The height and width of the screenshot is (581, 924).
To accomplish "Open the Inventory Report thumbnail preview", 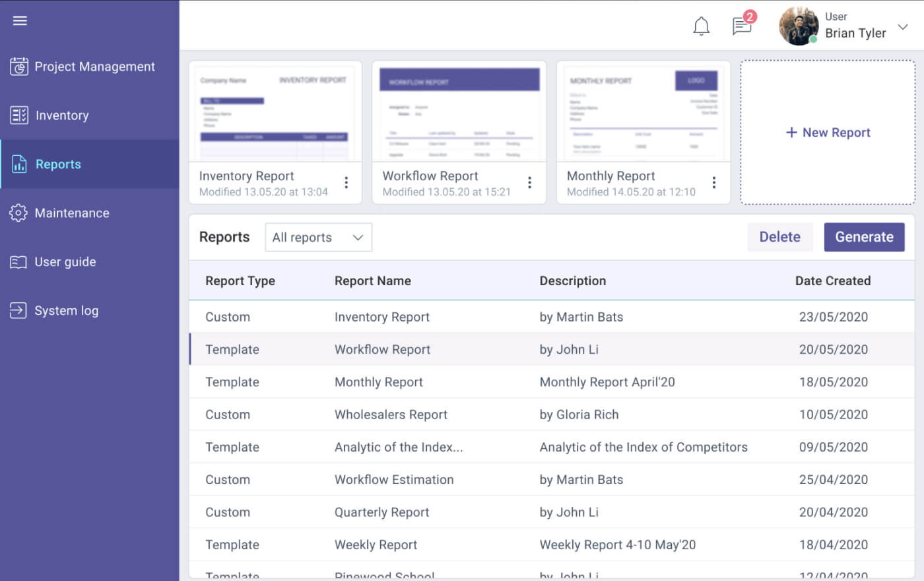I will (x=275, y=111).
